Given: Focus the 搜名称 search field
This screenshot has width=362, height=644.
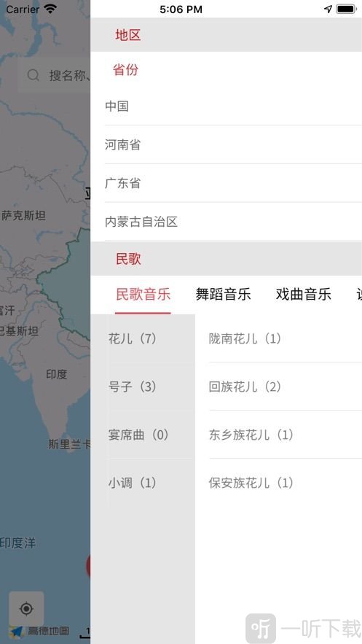Looking at the screenshot, I should pyautogui.click(x=54, y=75).
